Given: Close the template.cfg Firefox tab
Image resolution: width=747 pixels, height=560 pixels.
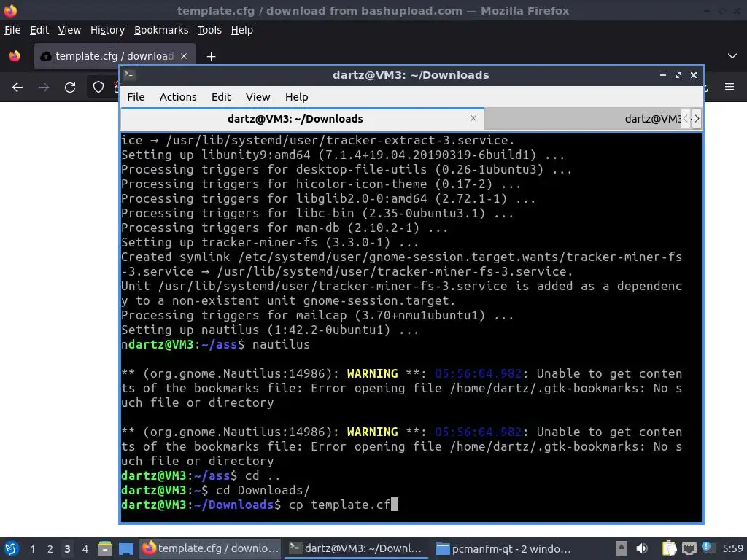Looking at the screenshot, I should 184,56.
